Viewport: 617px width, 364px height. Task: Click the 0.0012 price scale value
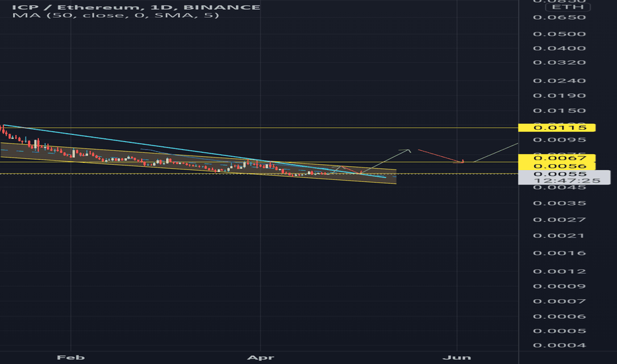click(x=559, y=271)
